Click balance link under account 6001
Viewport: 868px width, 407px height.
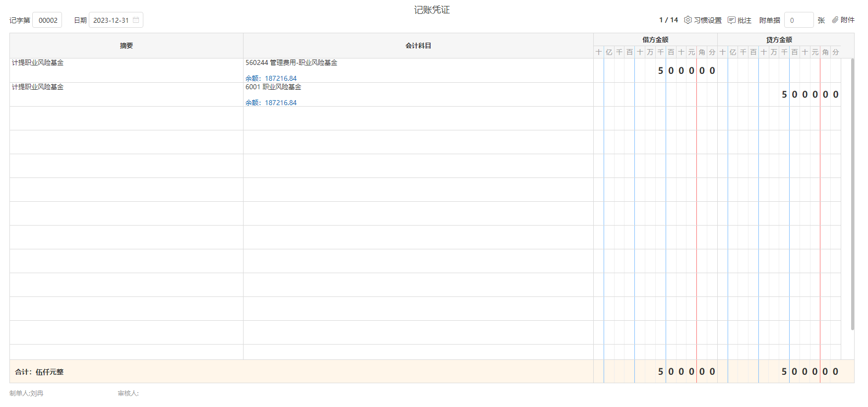[x=271, y=103]
